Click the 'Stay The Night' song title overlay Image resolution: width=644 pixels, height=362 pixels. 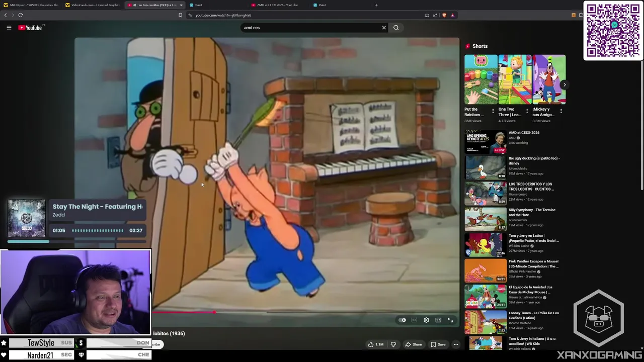point(97,207)
